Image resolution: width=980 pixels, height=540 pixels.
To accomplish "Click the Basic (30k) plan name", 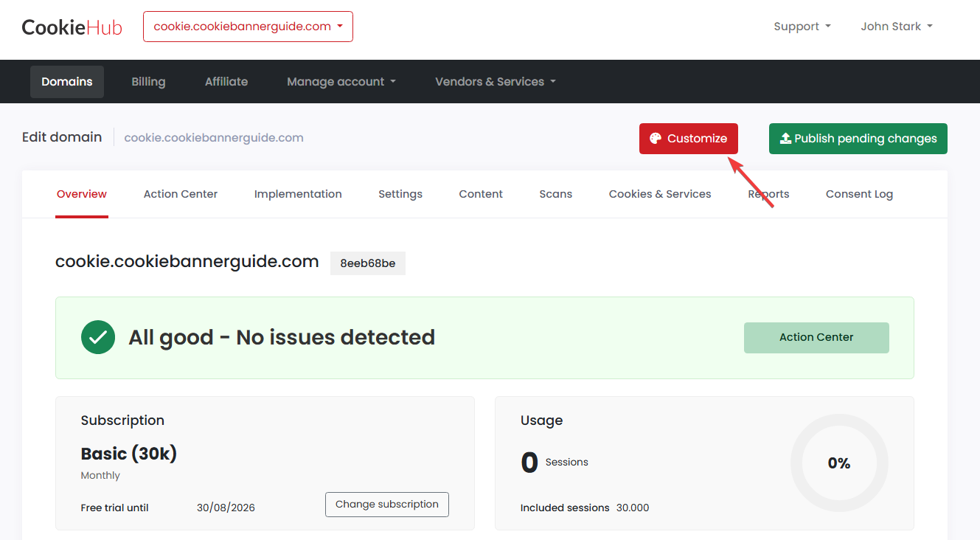I will tap(129, 454).
